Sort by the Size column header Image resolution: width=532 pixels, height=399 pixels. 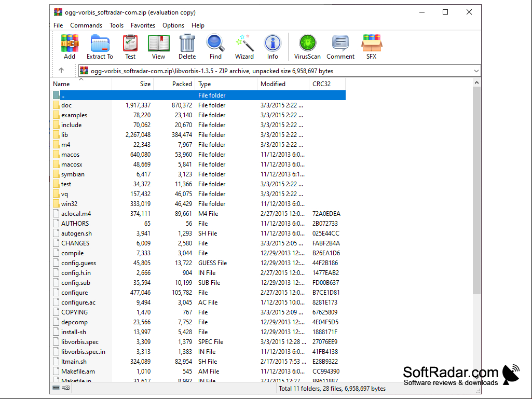pyautogui.click(x=133, y=84)
